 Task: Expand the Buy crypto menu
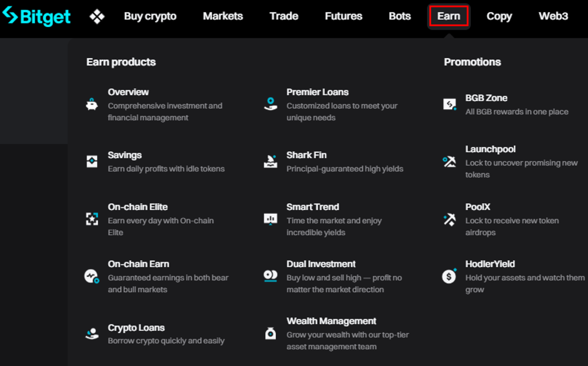tap(150, 16)
